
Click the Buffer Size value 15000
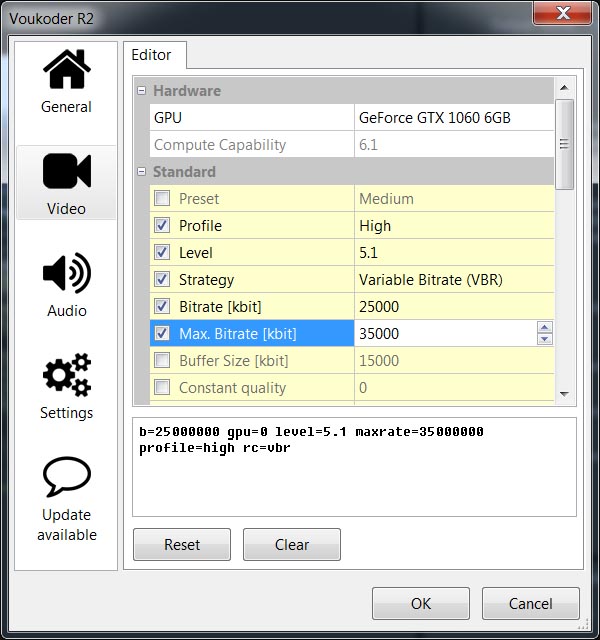click(x=454, y=360)
